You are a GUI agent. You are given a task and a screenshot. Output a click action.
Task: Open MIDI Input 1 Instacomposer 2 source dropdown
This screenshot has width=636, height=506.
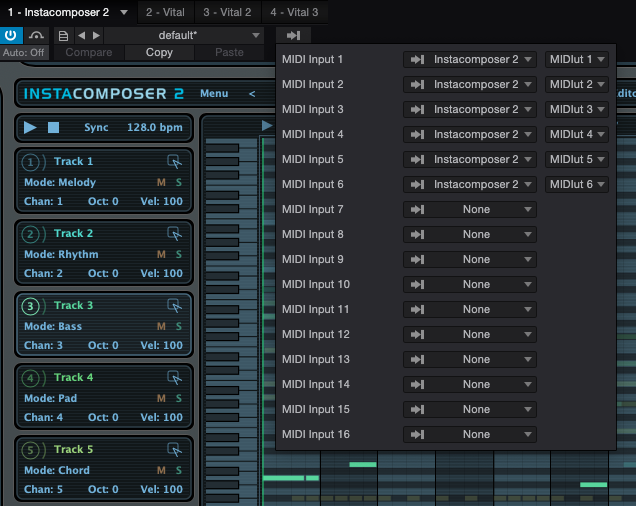point(470,60)
